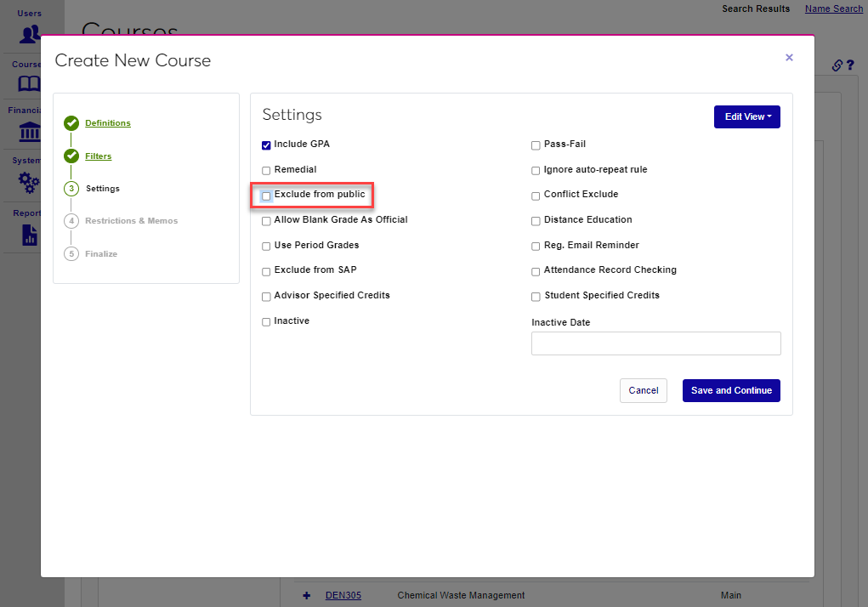Viewport: 868px width, 607px height.
Task: Close the Create New Course dialog
Action: (x=789, y=58)
